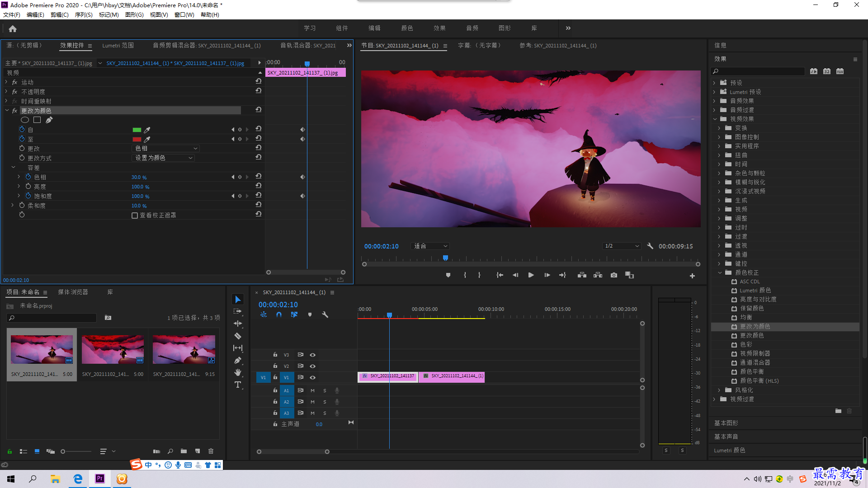The width and height of the screenshot is (868, 488).
Task: Select the Slip tool
Action: point(238,348)
